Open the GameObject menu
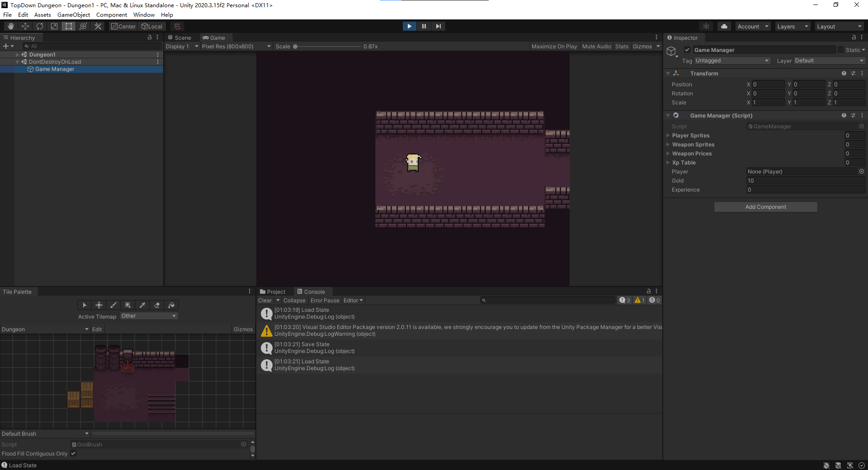Viewport: 868px width, 470px height. (73, 15)
